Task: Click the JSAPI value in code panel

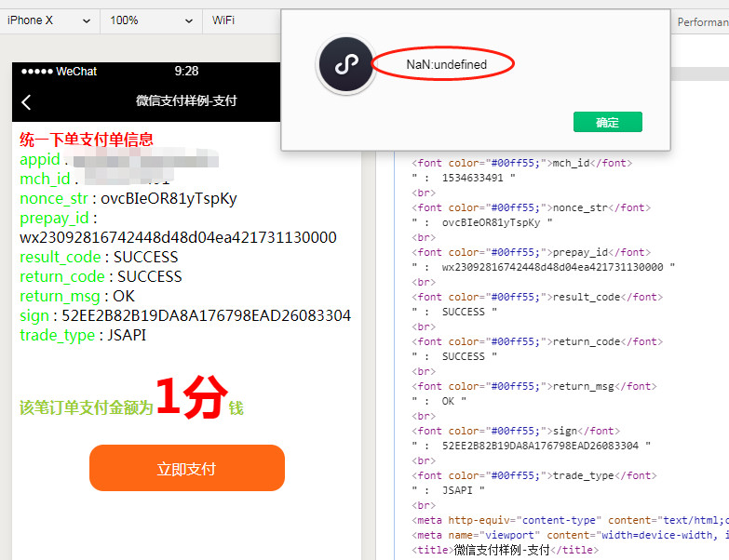Action: click(457, 490)
